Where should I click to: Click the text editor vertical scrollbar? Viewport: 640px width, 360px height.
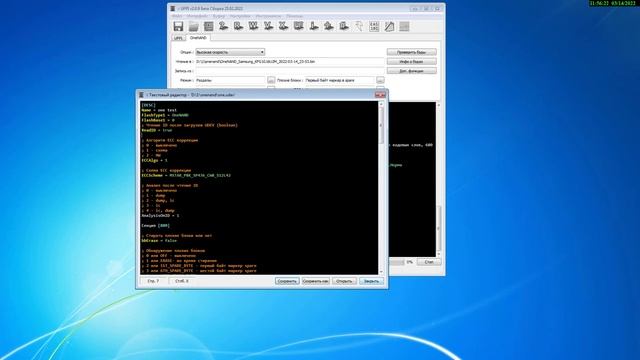[381, 188]
